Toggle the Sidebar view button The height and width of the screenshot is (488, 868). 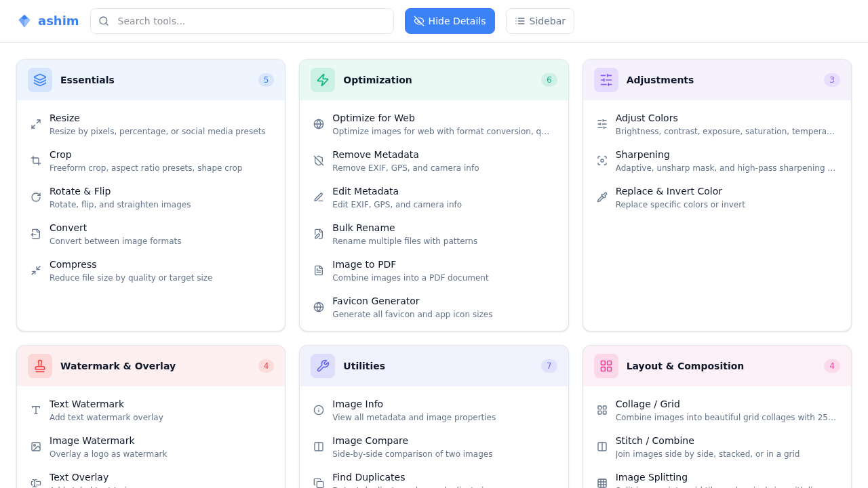(540, 21)
